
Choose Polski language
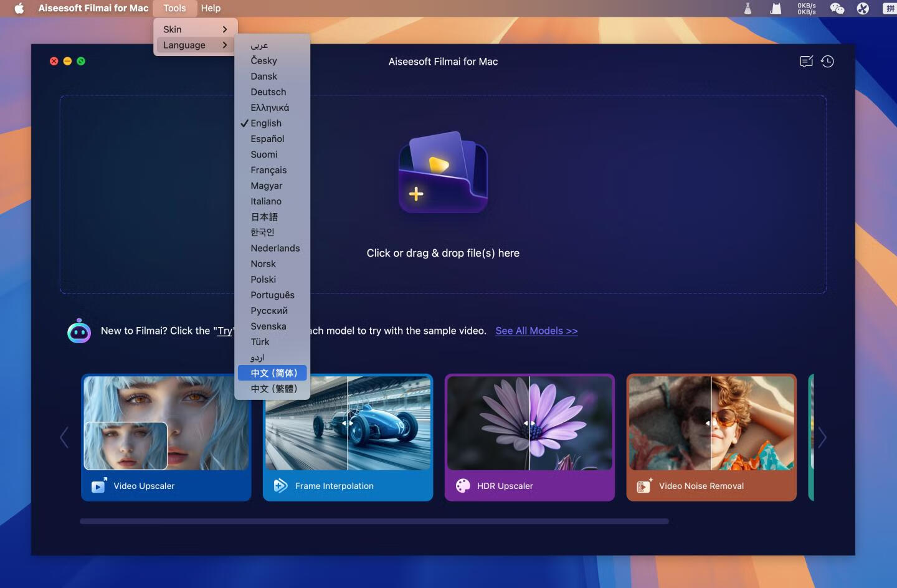(272, 280)
